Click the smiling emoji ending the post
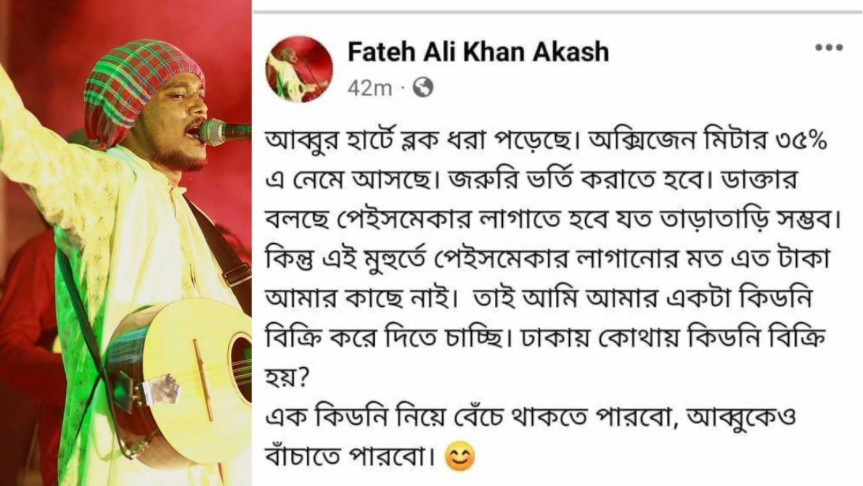The image size is (863, 486). 460,456
